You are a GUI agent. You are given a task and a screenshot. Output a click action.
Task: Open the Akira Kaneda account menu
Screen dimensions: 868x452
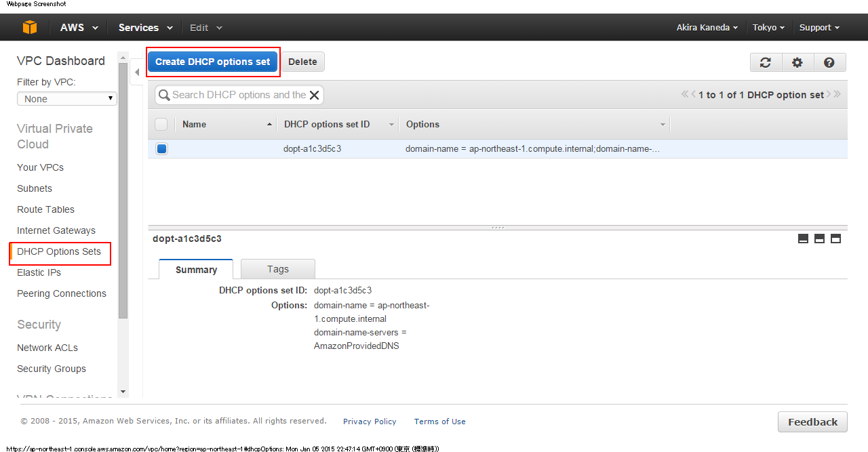coord(707,28)
